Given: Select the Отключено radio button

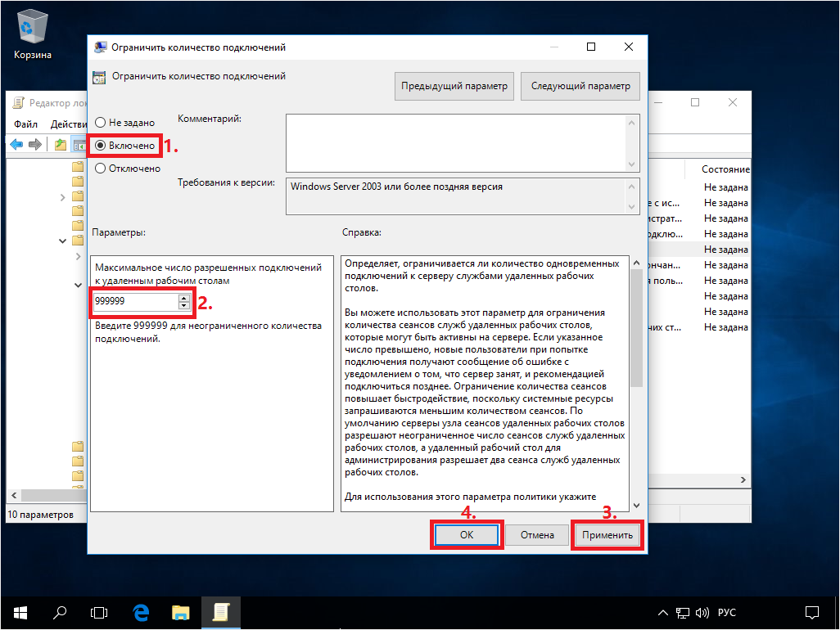Looking at the screenshot, I should pyautogui.click(x=128, y=169).
